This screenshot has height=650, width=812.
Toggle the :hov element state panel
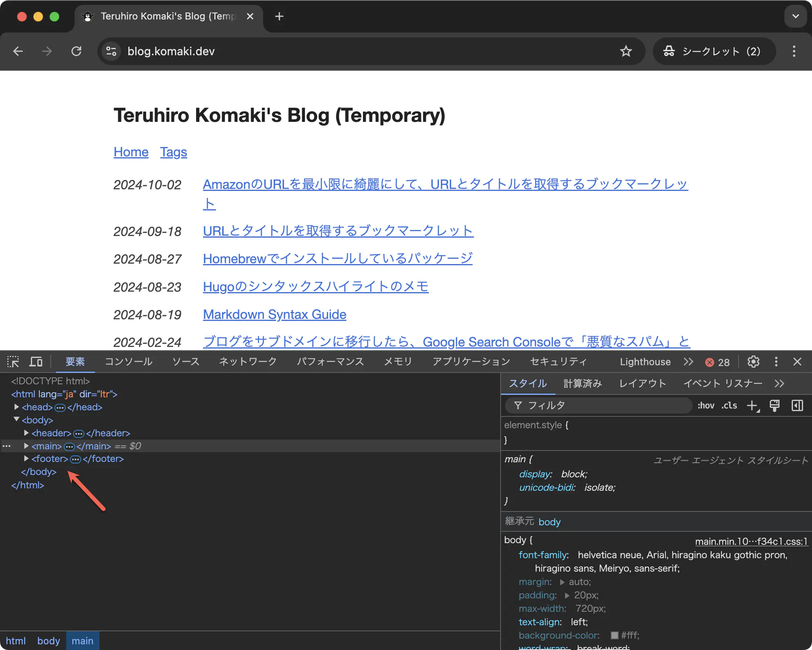click(x=706, y=405)
